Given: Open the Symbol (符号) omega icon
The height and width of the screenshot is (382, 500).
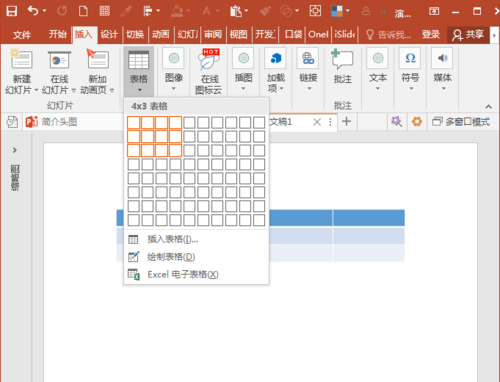Looking at the screenshot, I should [410, 58].
